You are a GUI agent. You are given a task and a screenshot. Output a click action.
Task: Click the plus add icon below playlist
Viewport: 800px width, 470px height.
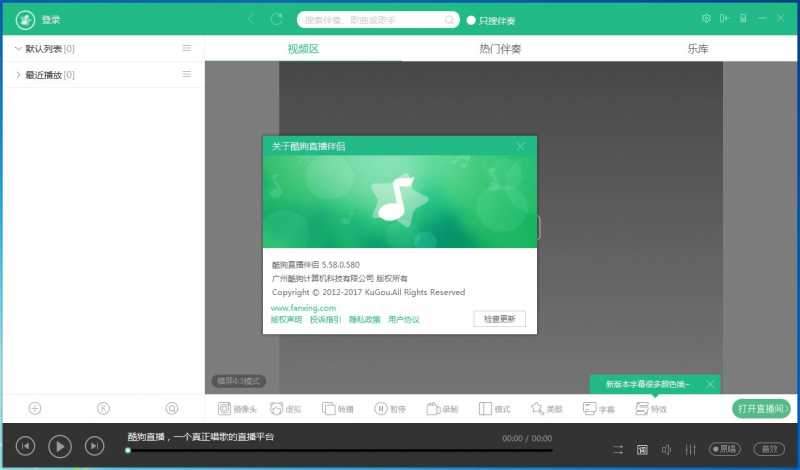click(x=35, y=408)
